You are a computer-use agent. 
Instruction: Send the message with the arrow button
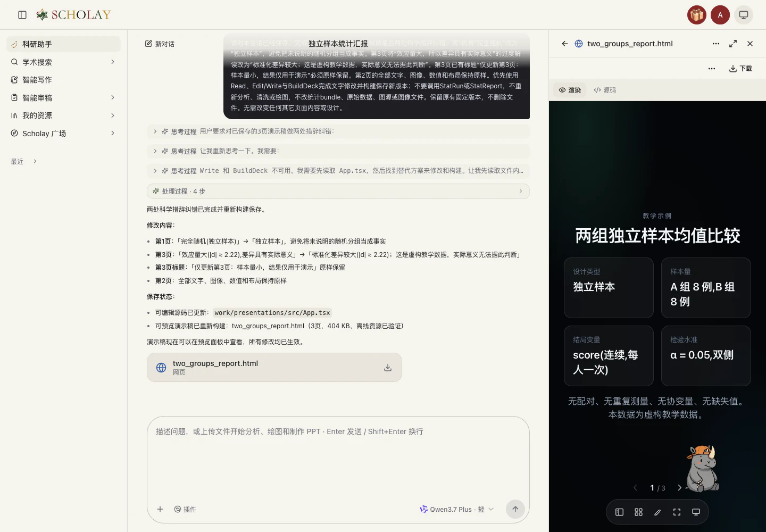[x=515, y=509]
